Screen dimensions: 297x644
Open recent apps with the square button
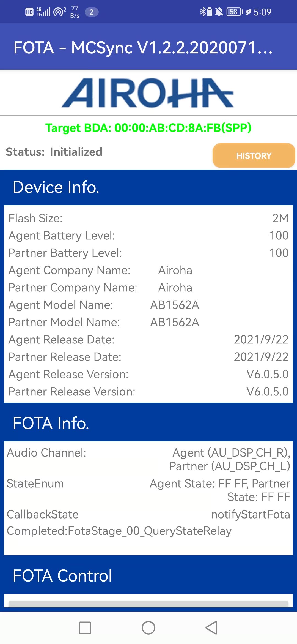click(85, 628)
